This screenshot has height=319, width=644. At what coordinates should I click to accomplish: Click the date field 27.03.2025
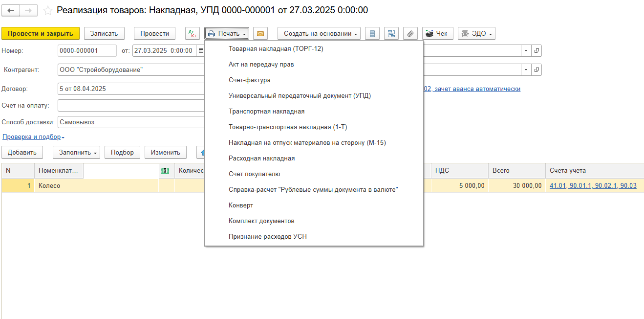(164, 50)
